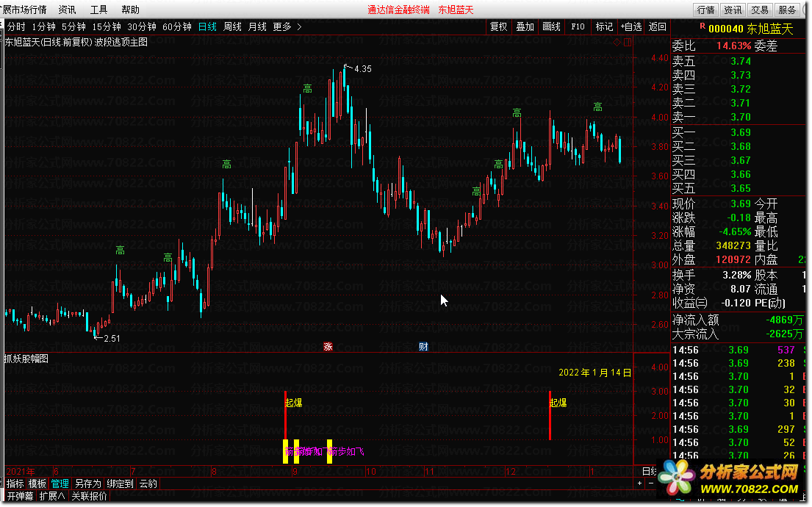The width and height of the screenshot is (812, 507).
Task: Open the 帮助 menu
Action: (130, 10)
